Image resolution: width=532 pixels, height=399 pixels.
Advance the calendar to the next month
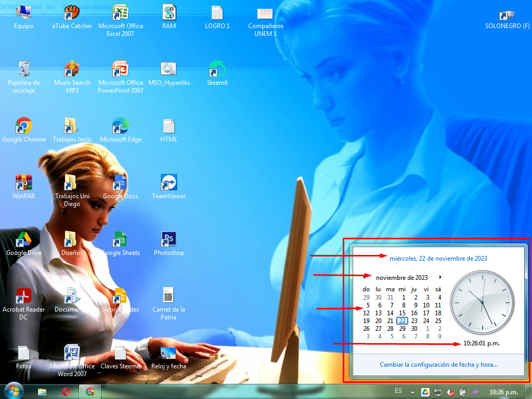pyautogui.click(x=440, y=277)
